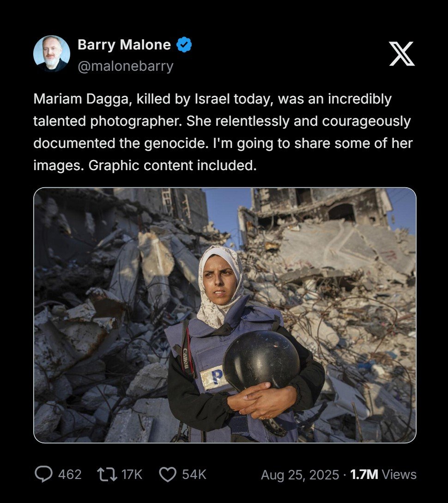Click the 1.7M view count number
Viewport: 448px width, 503px height.
[364, 474]
